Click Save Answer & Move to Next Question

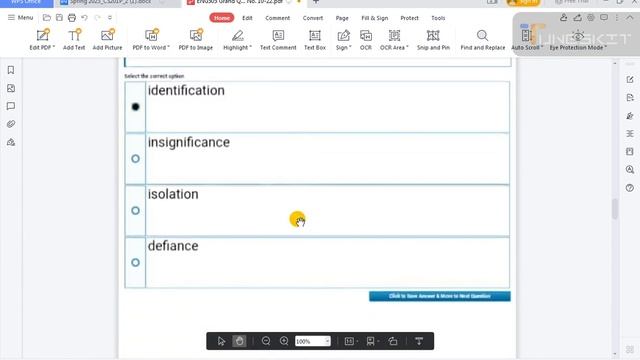tap(440, 296)
